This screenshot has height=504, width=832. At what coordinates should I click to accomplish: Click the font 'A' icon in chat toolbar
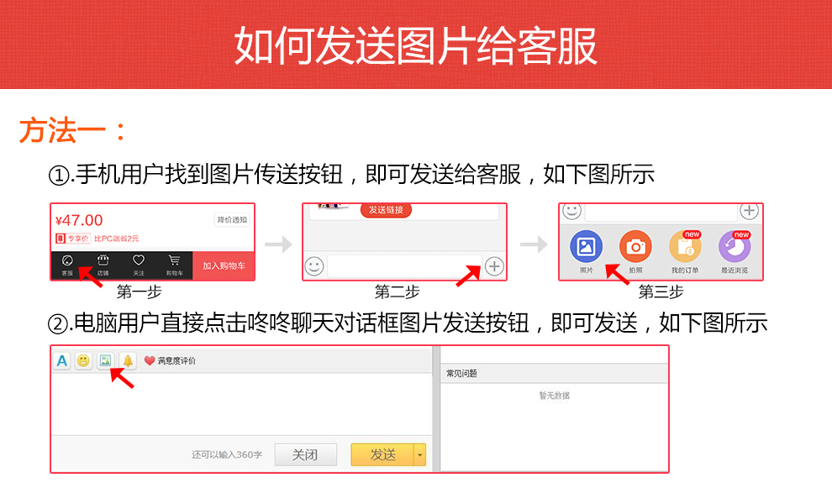coord(62,360)
